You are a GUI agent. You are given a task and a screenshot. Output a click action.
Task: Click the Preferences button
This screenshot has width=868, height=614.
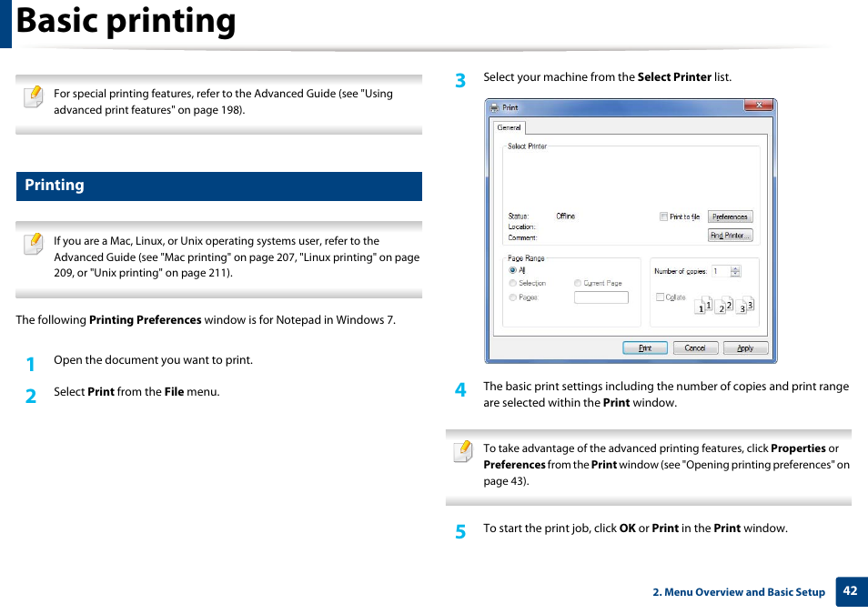point(731,216)
